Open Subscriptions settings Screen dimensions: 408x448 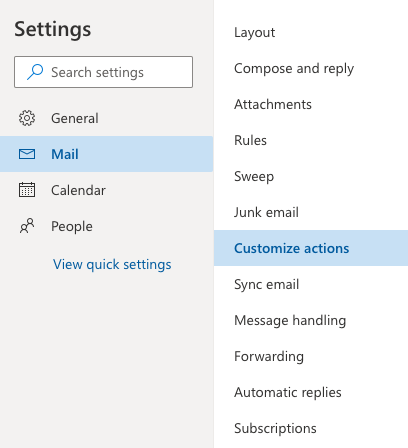(x=275, y=428)
